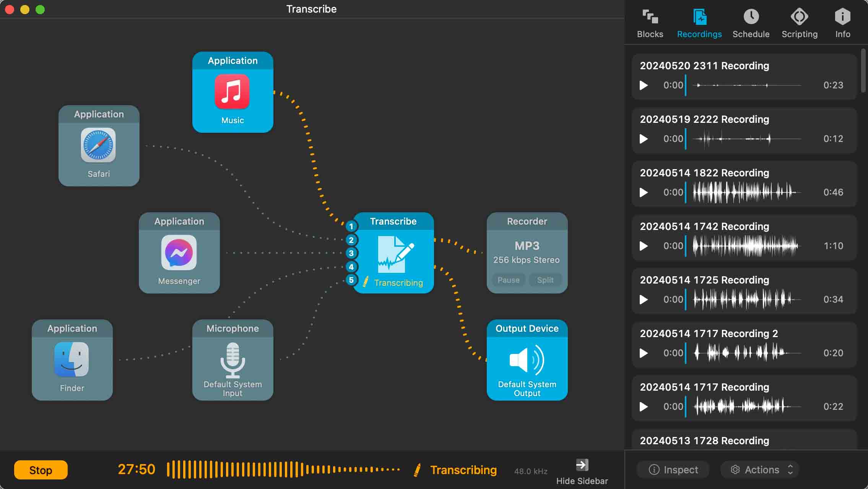This screenshot has height=489, width=868.
Task: Select the Messenger application block icon
Action: pos(179,253)
